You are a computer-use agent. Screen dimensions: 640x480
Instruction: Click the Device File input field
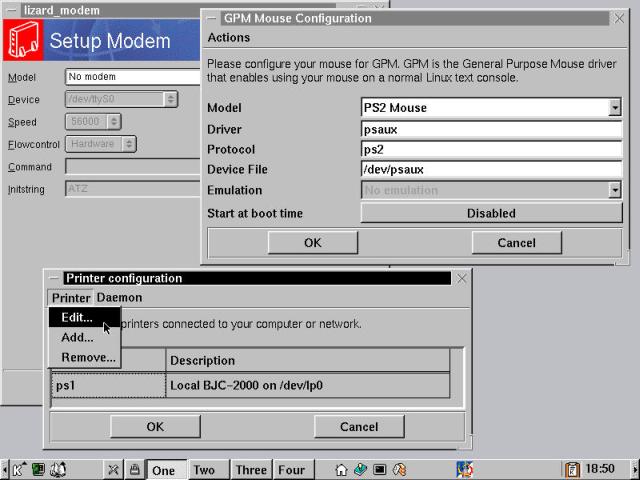click(490, 169)
